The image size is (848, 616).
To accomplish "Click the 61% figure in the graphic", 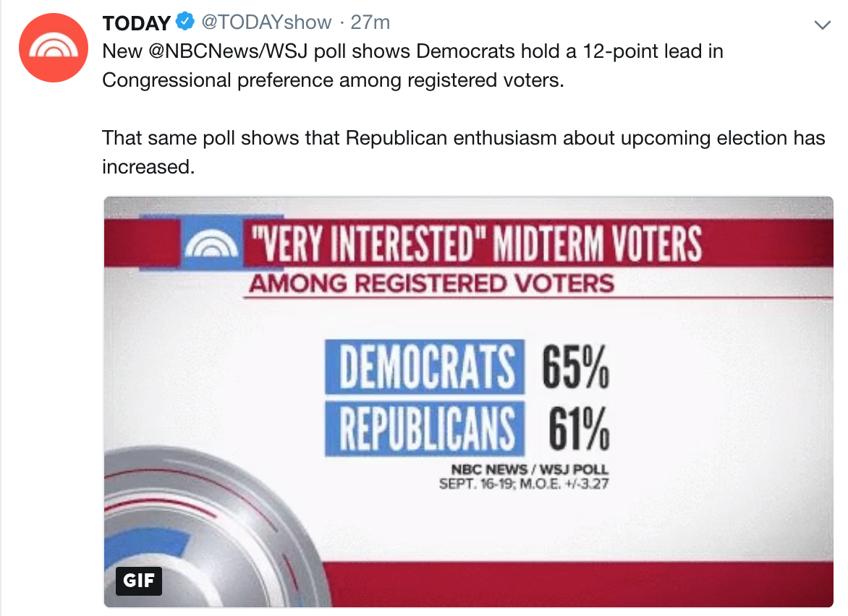I will [577, 429].
